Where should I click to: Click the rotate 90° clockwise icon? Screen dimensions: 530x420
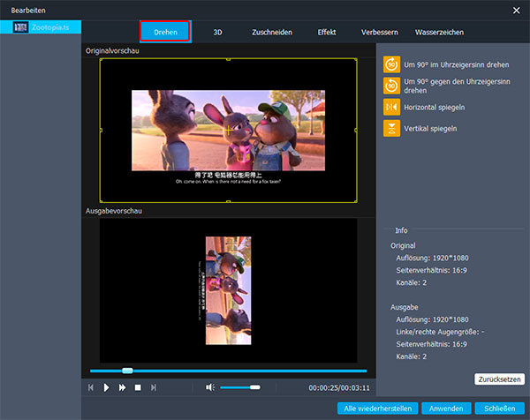391,64
